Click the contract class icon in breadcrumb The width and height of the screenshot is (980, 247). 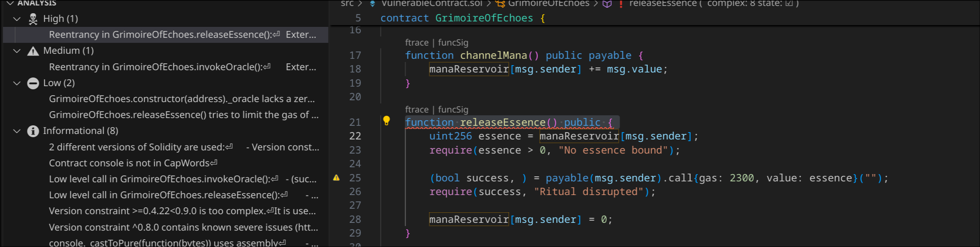(500, 4)
